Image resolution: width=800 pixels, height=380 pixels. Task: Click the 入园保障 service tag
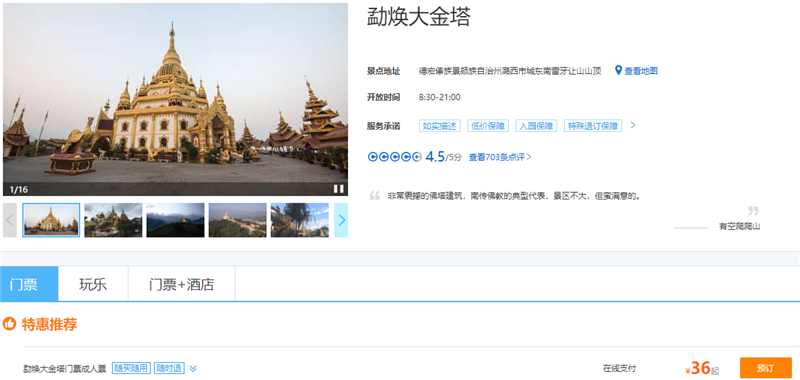click(x=536, y=125)
